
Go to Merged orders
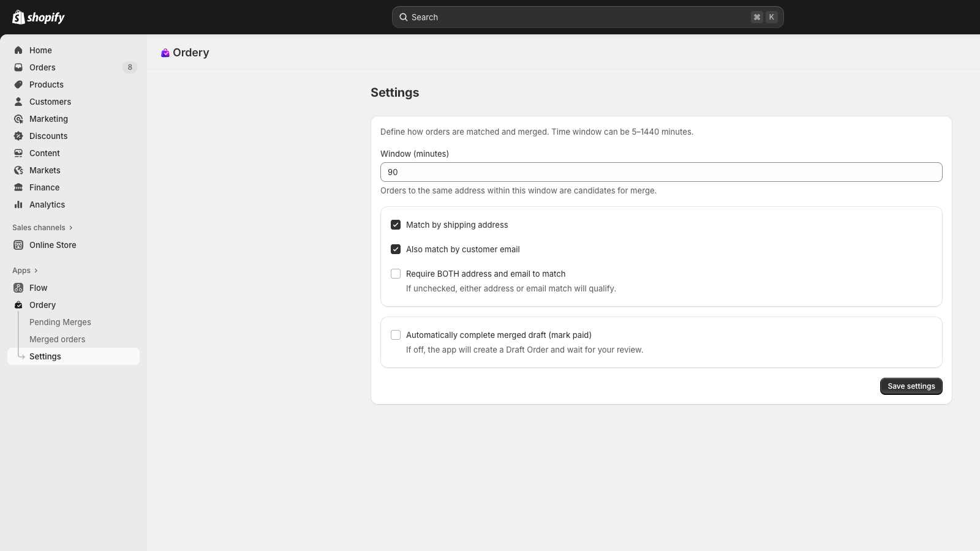(57, 339)
